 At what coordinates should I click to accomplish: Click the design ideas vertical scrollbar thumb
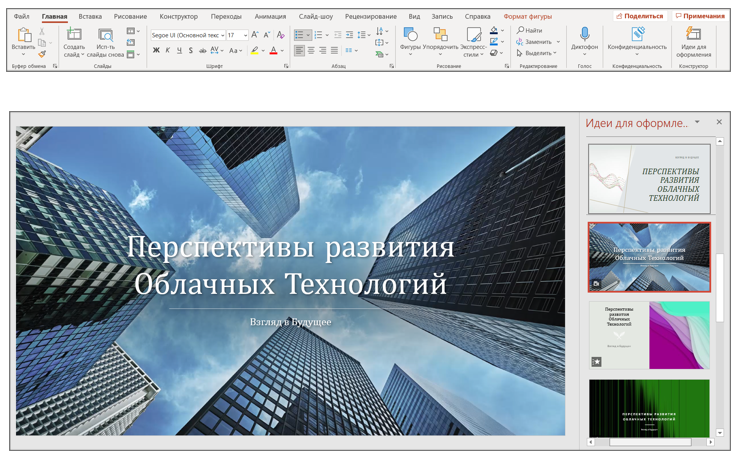point(720,288)
